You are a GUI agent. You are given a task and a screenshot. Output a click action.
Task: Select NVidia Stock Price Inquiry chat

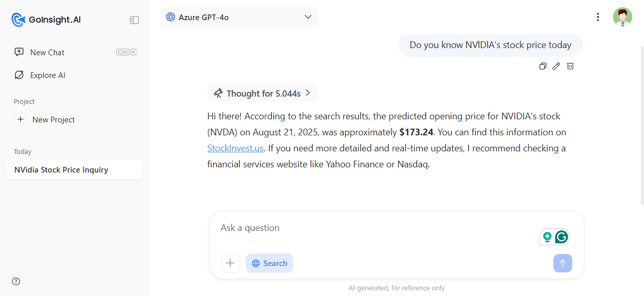point(74,169)
